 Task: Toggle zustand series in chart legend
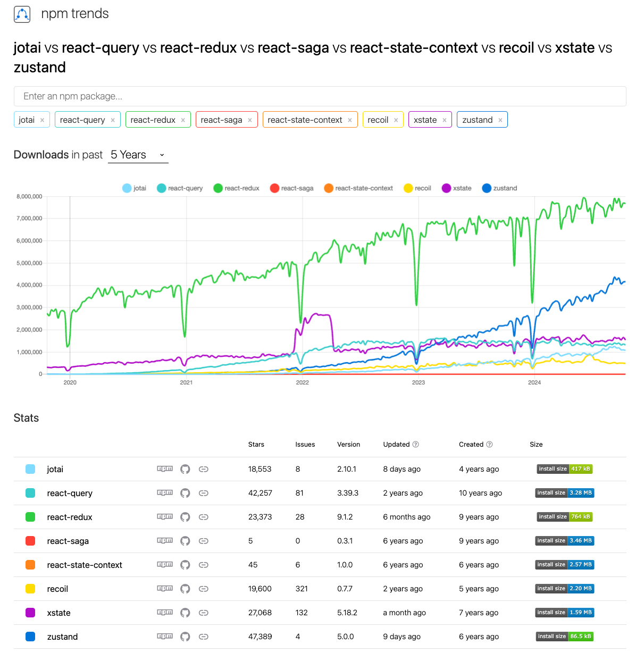pos(499,188)
